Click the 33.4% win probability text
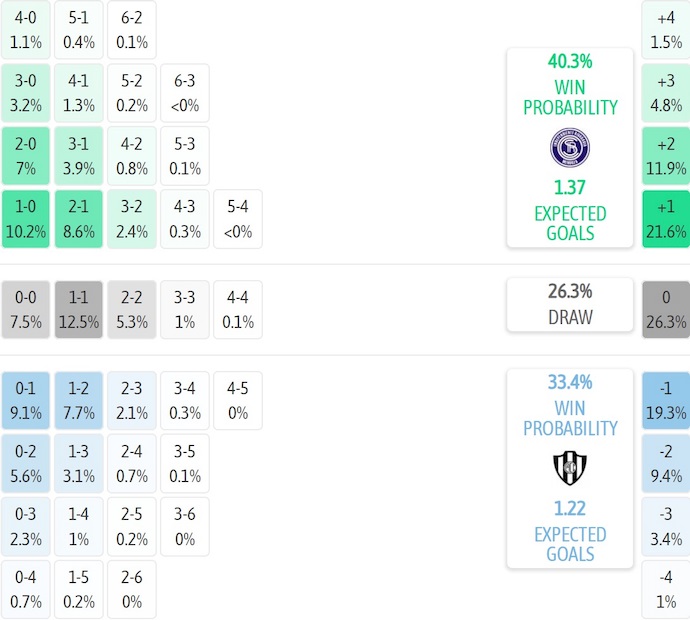This screenshot has width=690, height=620. (569, 382)
